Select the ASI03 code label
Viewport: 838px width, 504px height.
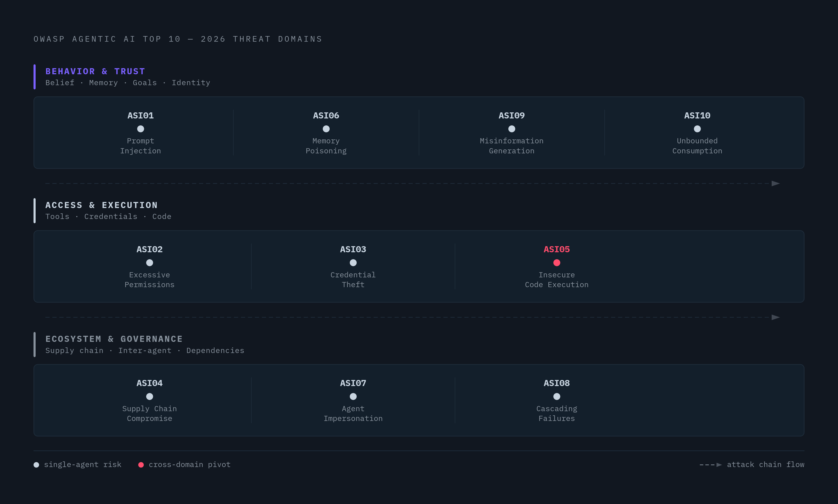pyautogui.click(x=353, y=249)
